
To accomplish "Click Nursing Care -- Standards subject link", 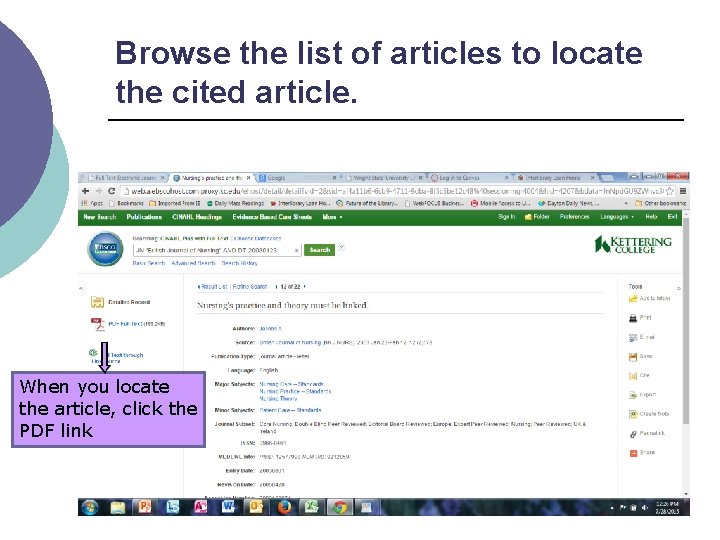I will [292, 384].
